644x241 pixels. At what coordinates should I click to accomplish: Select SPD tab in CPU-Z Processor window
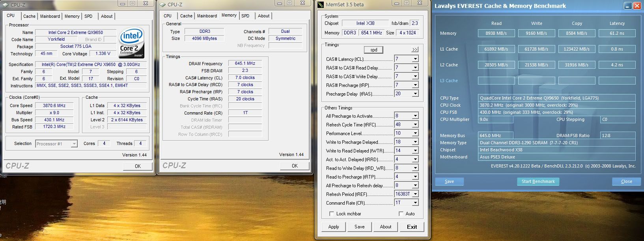(x=88, y=16)
